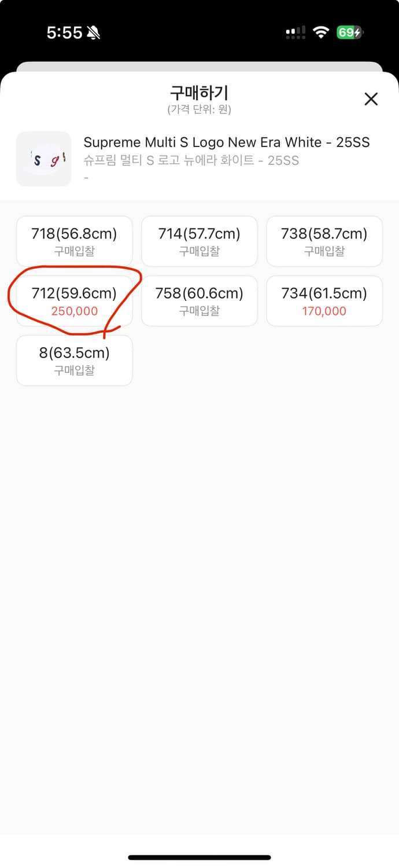Select size 714(57.7cm) option

199,241
